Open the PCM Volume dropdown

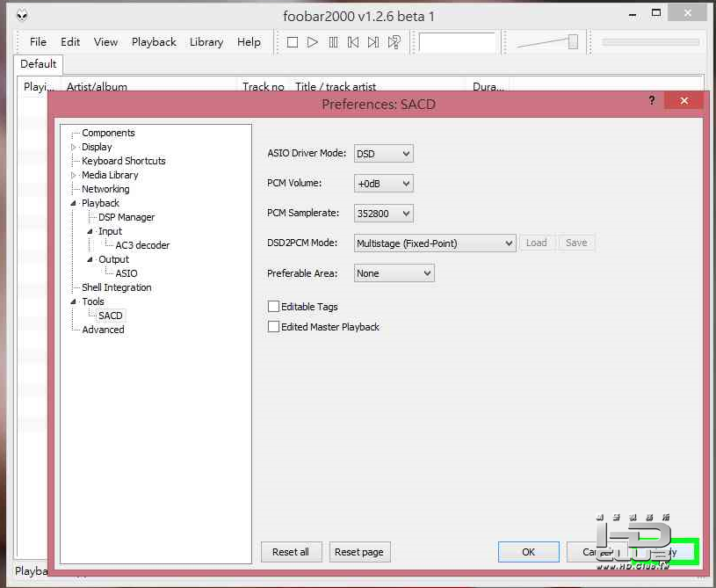click(384, 183)
